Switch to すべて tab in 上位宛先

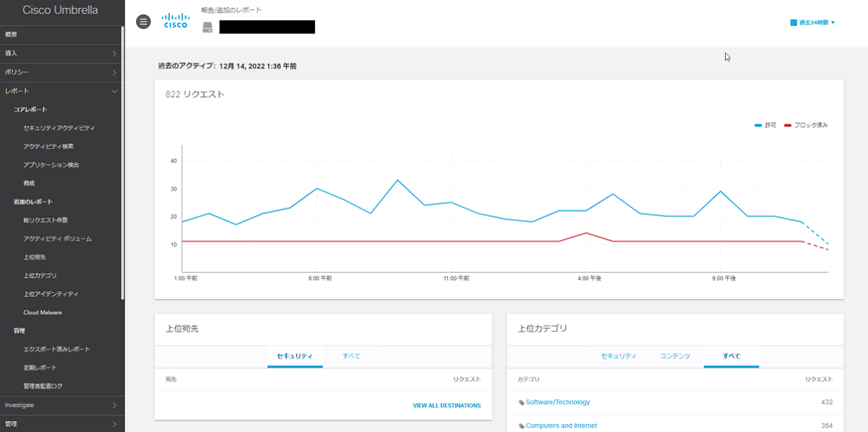pyautogui.click(x=351, y=356)
